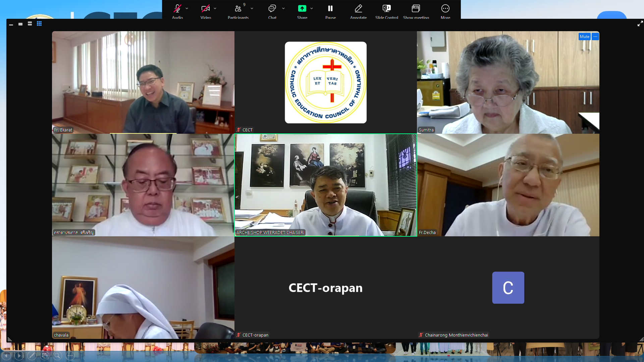644x362 pixels.
Task: Open Slide Control
Action: (x=386, y=8)
